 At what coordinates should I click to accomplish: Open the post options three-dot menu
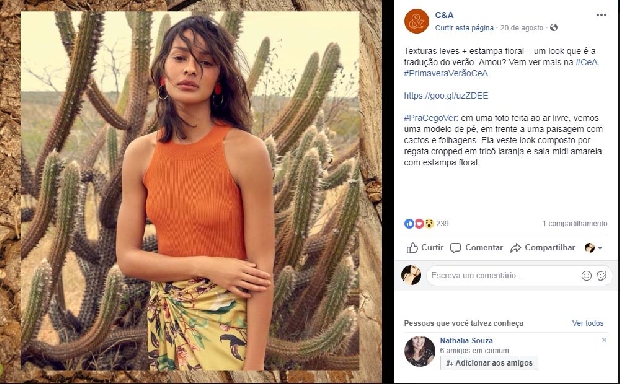[x=601, y=15]
